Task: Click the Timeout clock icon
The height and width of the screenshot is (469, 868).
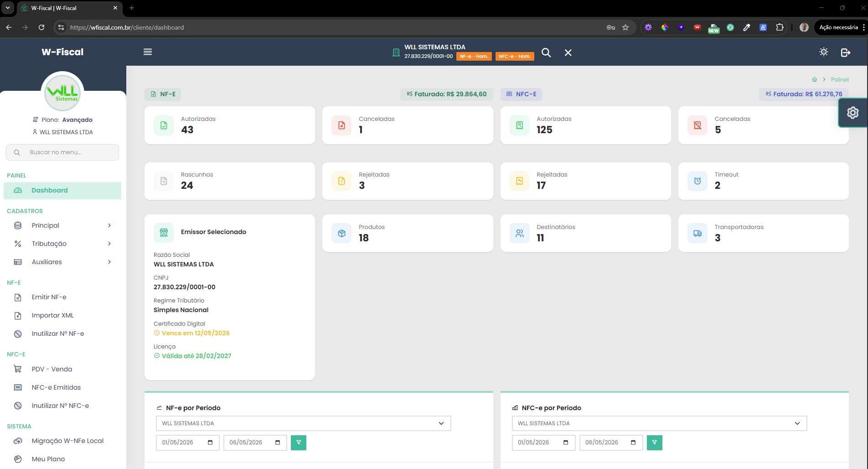Action: (697, 181)
